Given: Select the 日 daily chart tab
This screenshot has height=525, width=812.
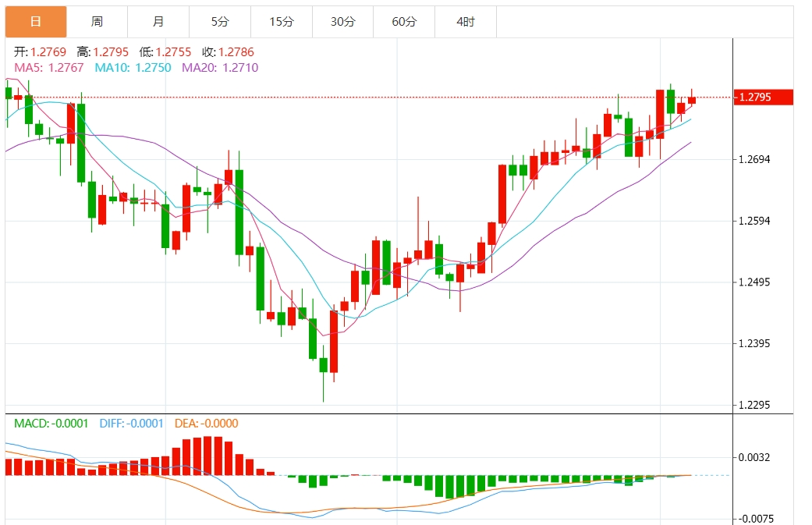Looking at the screenshot, I should click(x=36, y=22).
